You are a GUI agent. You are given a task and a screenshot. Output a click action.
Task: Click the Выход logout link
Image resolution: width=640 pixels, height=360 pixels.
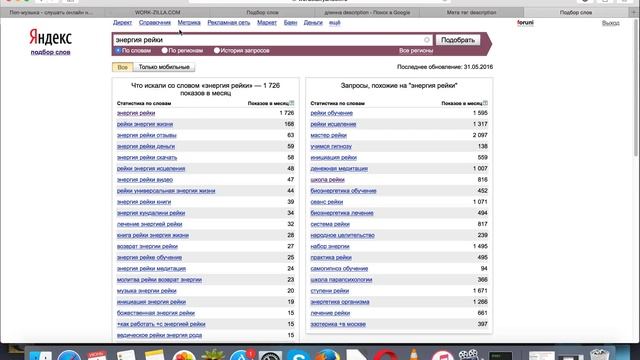611,23
